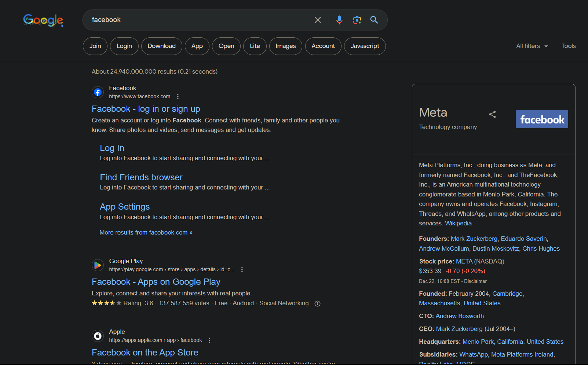Click Meta Platforms Ireland link
The height and width of the screenshot is (365, 588).
tap(522, 354)
